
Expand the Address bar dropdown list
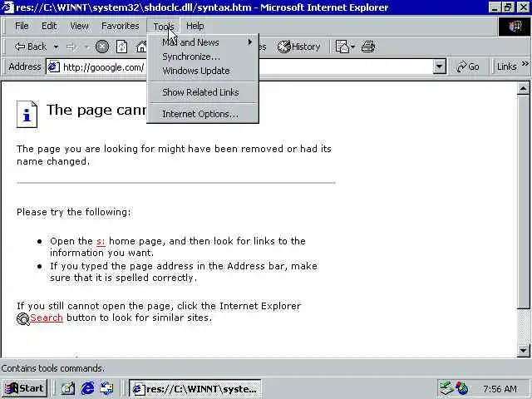(440, 66)
